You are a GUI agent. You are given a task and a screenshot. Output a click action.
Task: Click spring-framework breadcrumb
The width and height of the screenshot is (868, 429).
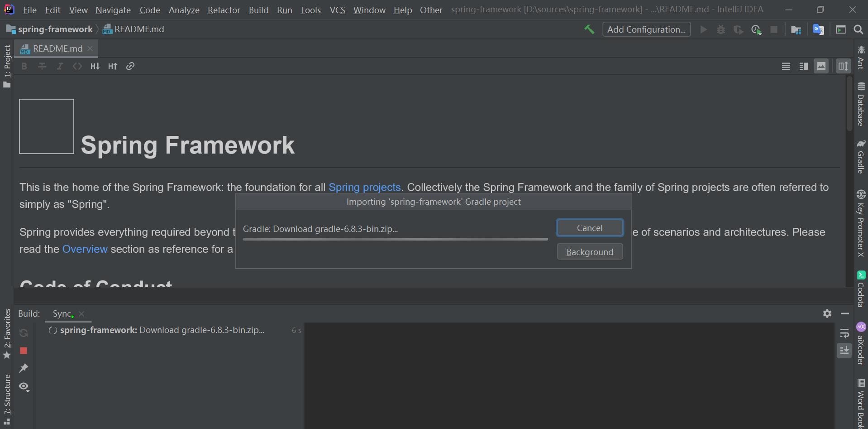coord(50,29)
